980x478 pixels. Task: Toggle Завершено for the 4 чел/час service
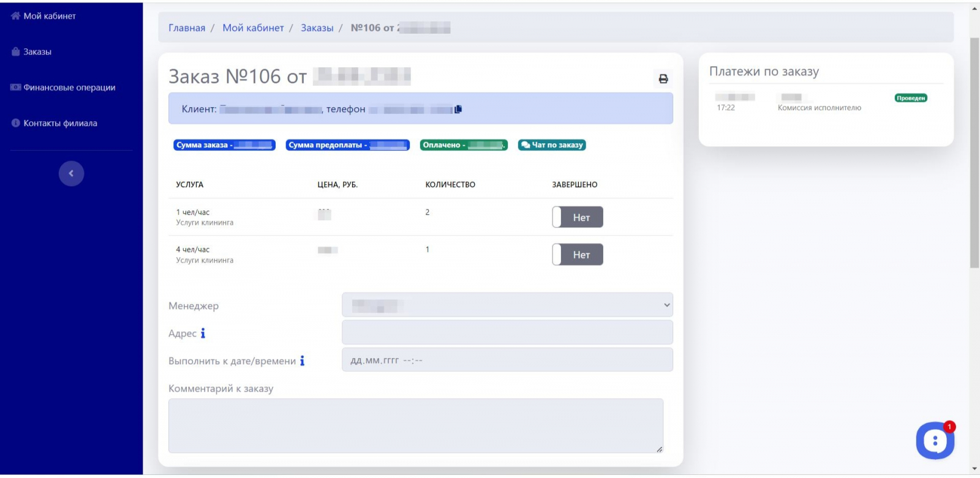point(578,255)
